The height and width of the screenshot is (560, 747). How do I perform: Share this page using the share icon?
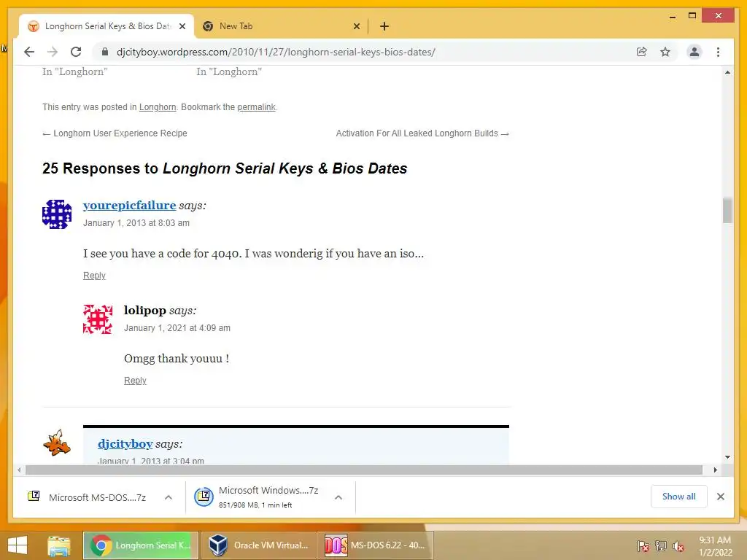click(x=642, y=52)
